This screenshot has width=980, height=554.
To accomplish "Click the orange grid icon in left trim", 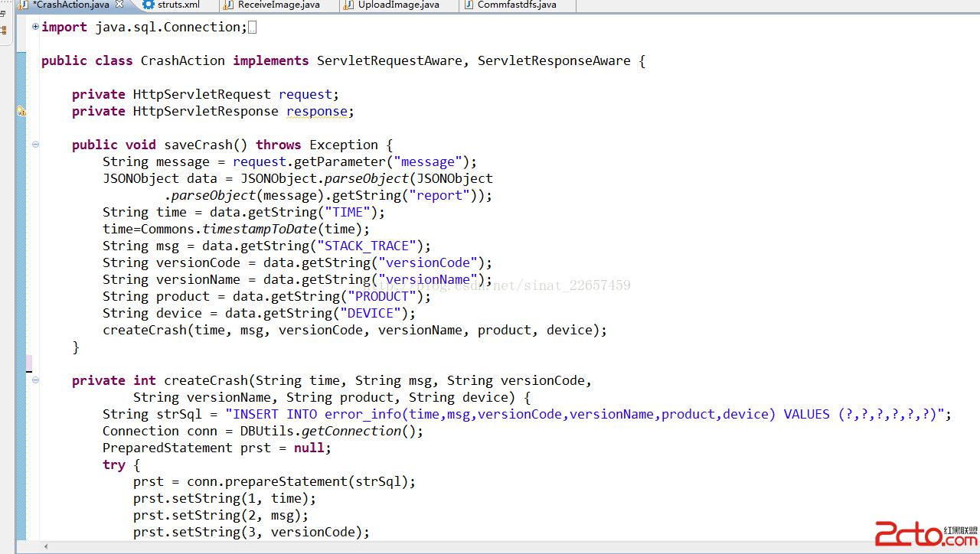I will point(3,31).
